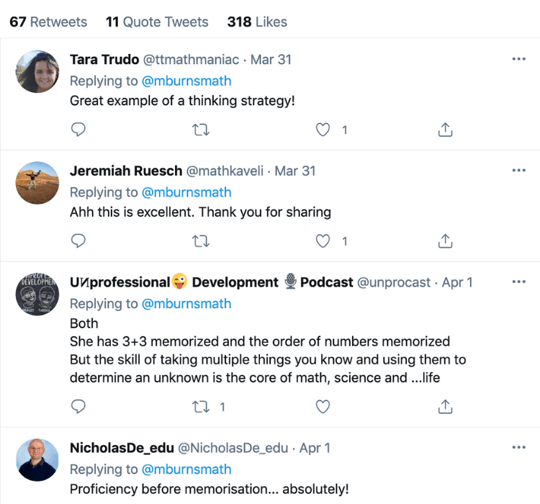Share Tara Trudo's tweet

(445, 130)
